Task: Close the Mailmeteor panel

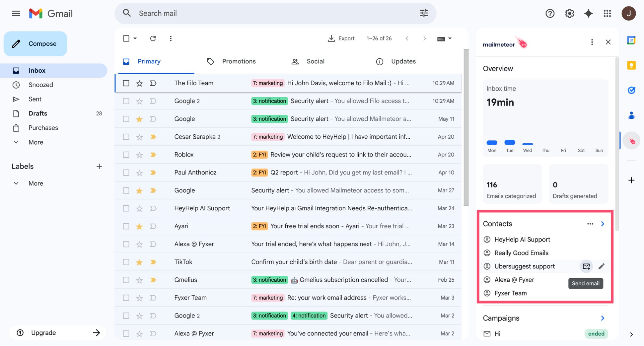Action: point(608,42)
